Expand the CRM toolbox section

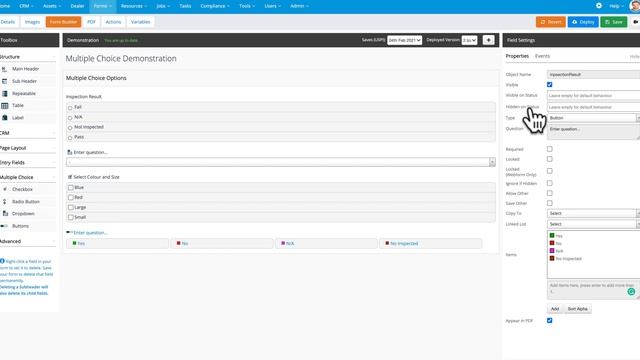[x=28, y=133]
